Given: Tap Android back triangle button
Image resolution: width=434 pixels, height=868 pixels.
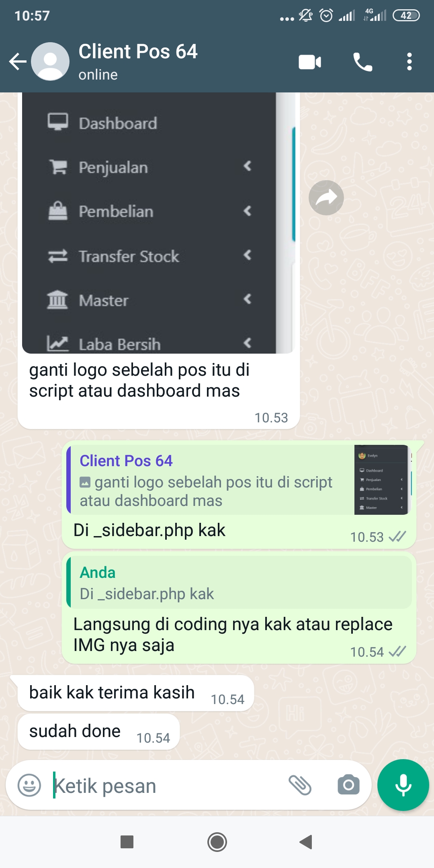Looking at the screenshot, I should tap(306, 842).
